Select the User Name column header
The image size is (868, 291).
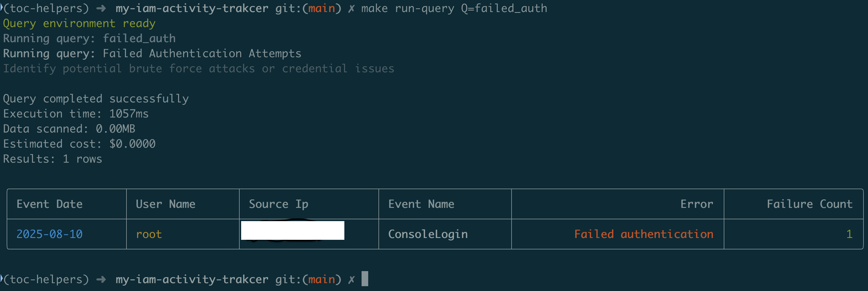[165, 204]
